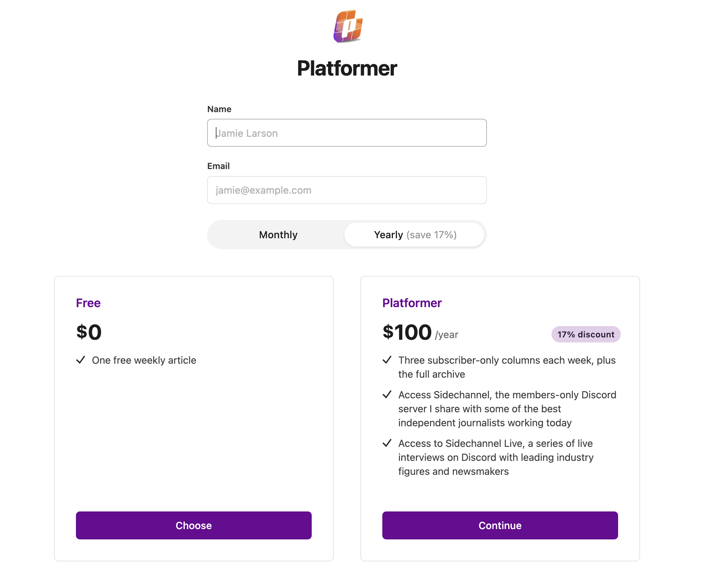Screen dimensions: 728x575
Task: Click checkmark beside Three subscriber-only columns
Action: pyautogui.click(x=387, y=360)
